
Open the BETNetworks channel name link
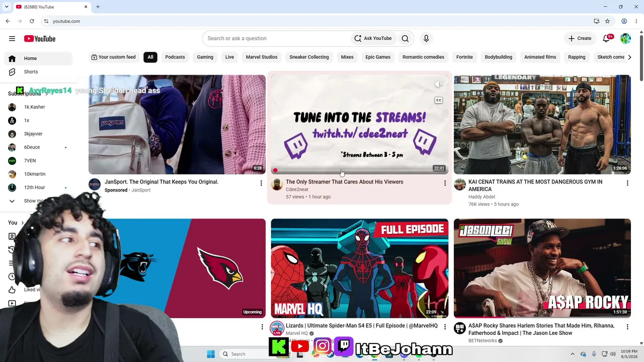pos(482,340)
